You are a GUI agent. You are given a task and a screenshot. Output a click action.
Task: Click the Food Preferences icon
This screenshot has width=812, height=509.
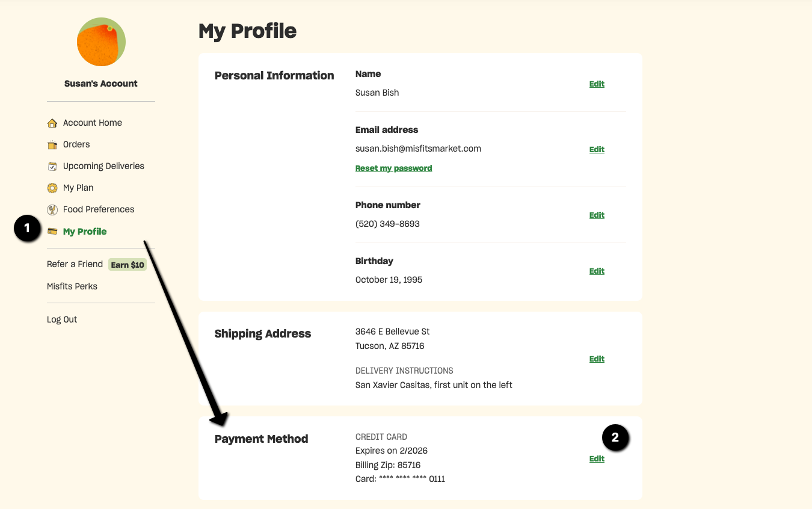tap(52, 210)
